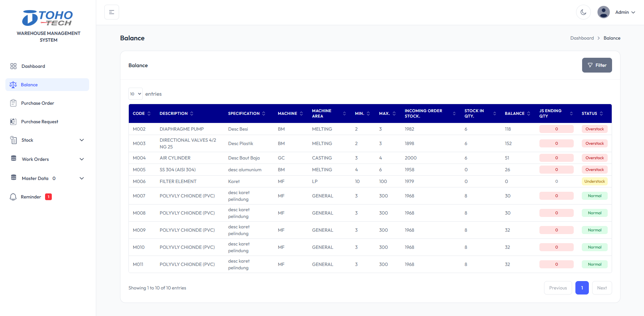Screen dimensions: 644x316
Task: Go to Dashboard breadcrumb link
Action: [x=582, y=38]
